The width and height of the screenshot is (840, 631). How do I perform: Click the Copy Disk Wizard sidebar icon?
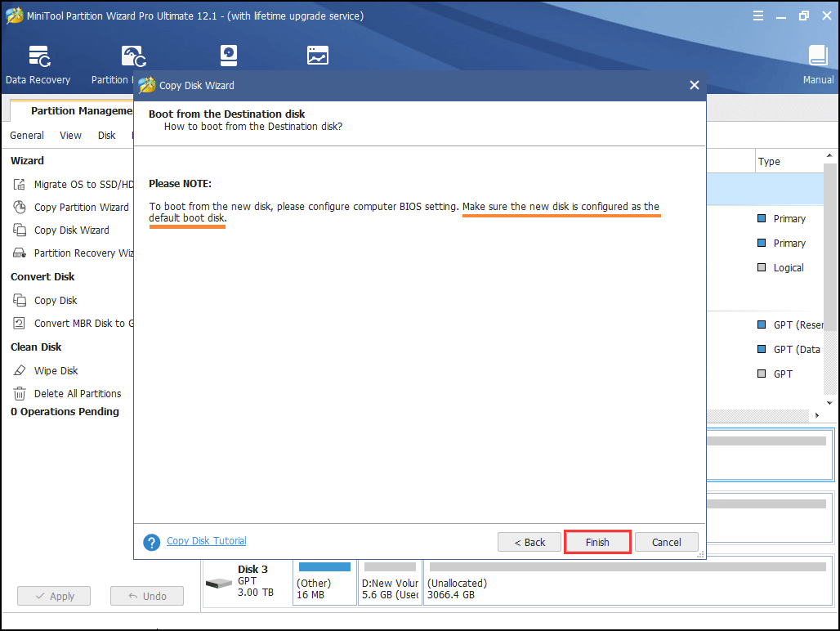click(x=20, y=230)
